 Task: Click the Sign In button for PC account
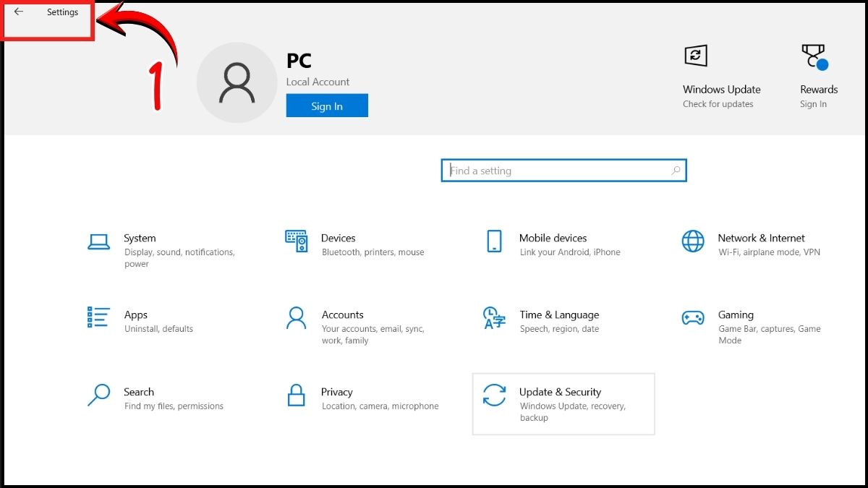[x=327, y=105]
